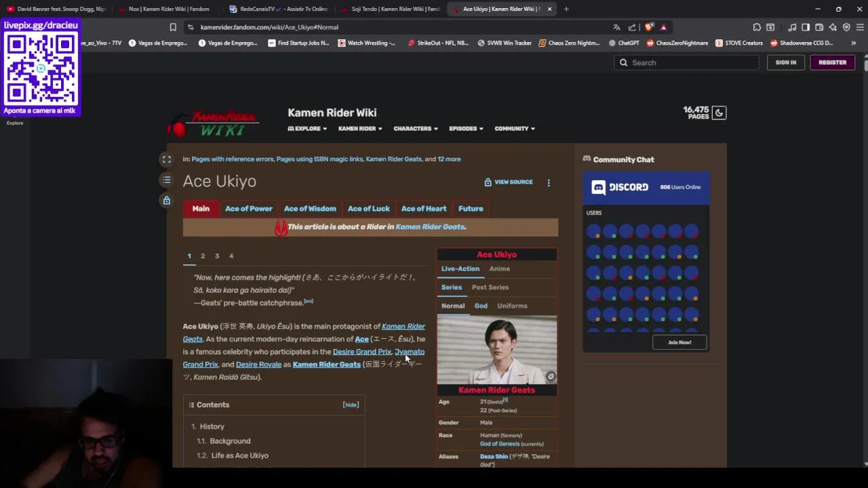Open a new browser tab

tap(566, 9)
